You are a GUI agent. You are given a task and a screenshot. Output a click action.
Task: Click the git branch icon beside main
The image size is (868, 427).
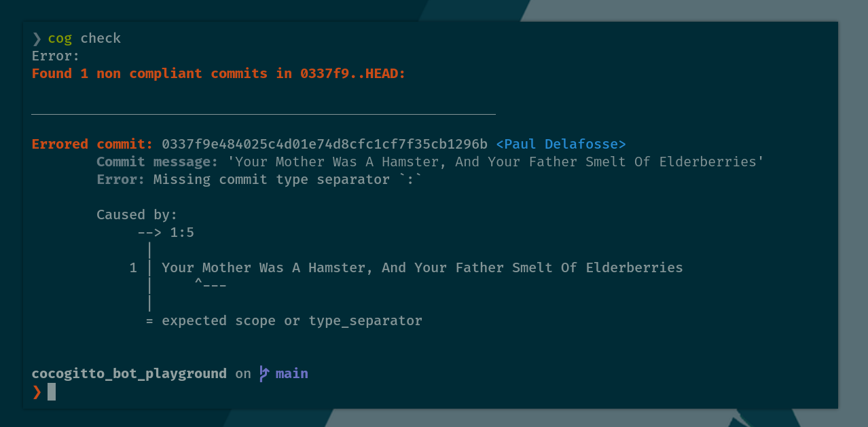[264, 373]
